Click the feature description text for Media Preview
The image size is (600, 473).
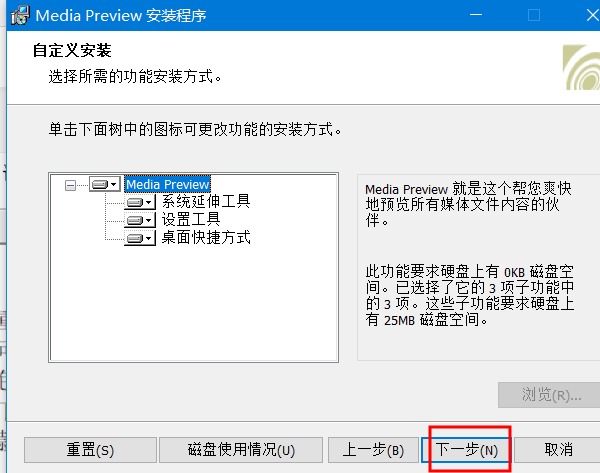(468, 204)
